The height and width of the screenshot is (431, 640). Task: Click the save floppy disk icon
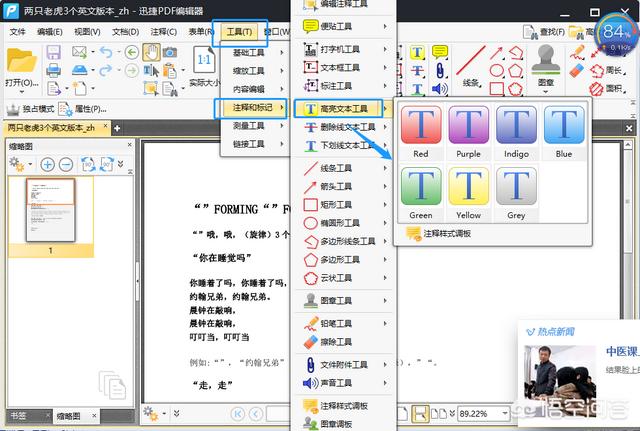(53, 53)
